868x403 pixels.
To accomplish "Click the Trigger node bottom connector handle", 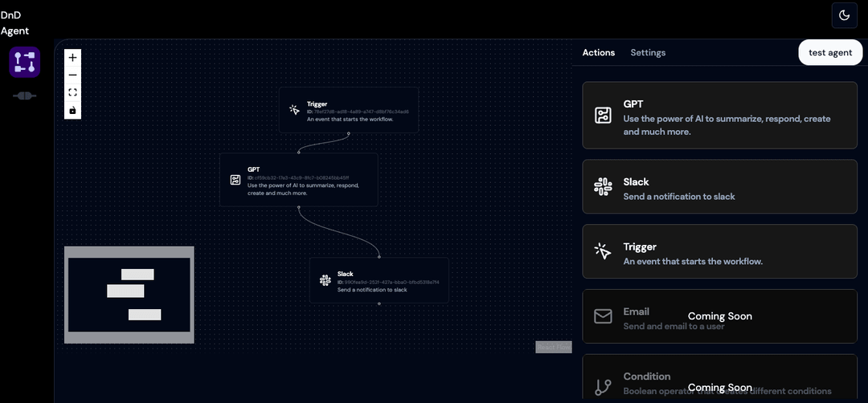I will 349,133.
